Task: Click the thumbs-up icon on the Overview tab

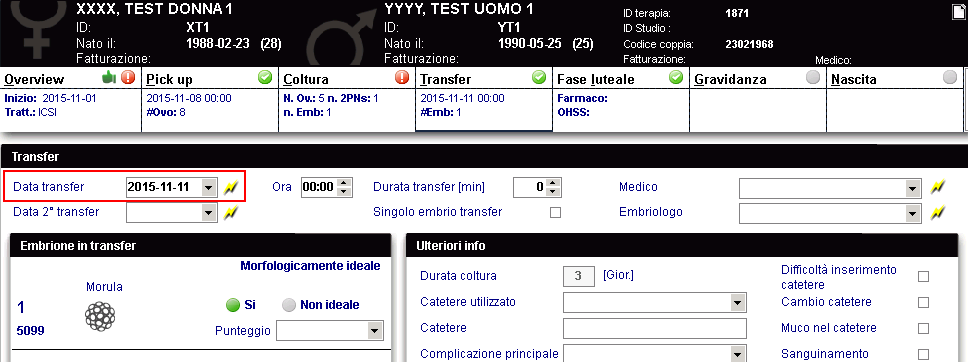Action: [x=110, y=77]
